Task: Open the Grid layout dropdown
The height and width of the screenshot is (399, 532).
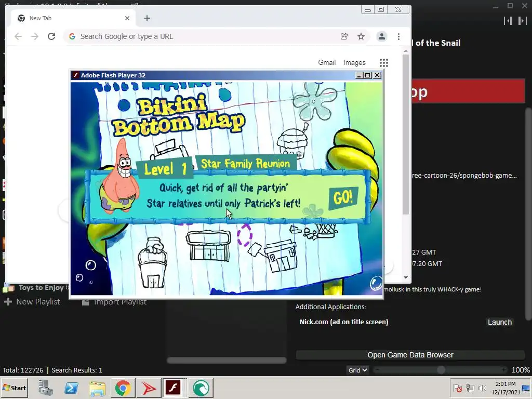Action: [x=357, y=370]
